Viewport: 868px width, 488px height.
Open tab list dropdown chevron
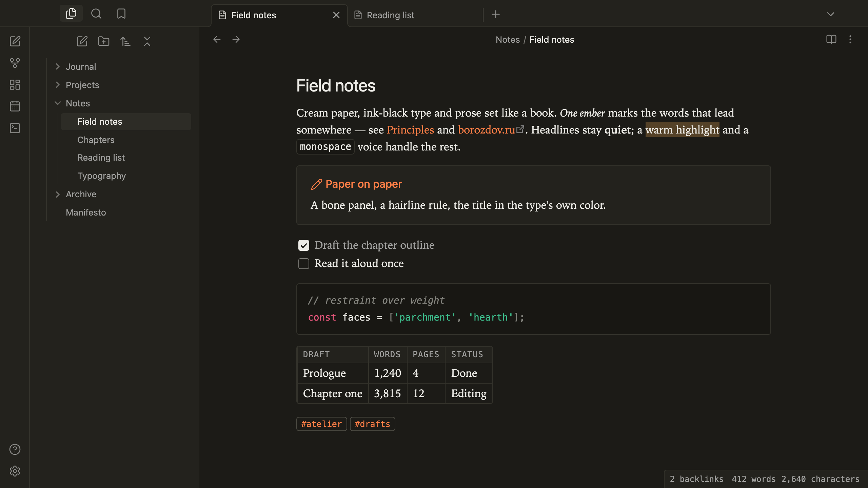click(831, 14)
